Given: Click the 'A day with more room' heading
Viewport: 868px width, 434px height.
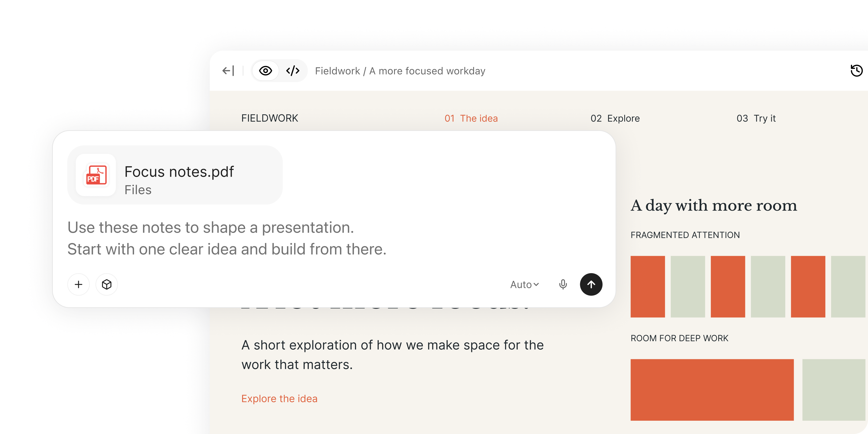Looking at the screenshot, I should coord(714,205).
